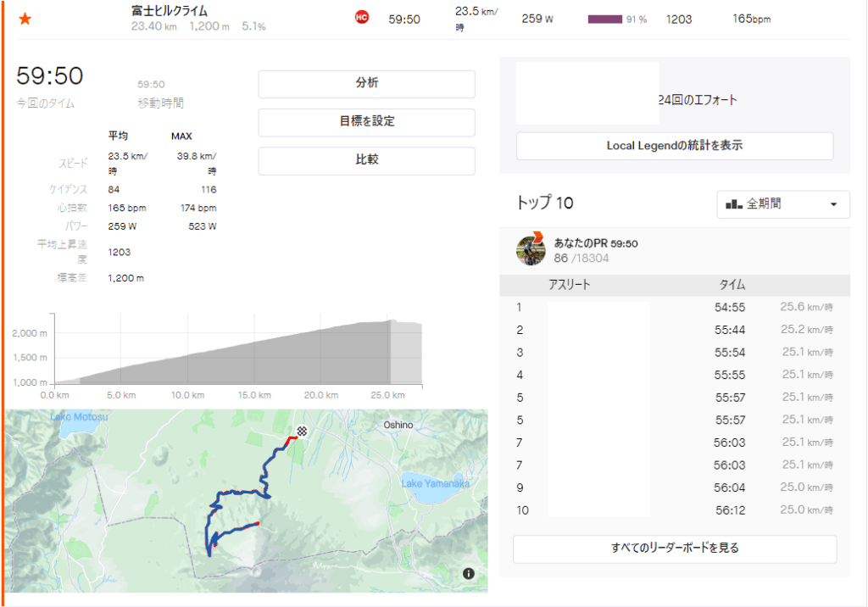Show Local Legendの統計を表示 stats
The width and height of the screenshot is (868, 607).
(x=674, y=146)
